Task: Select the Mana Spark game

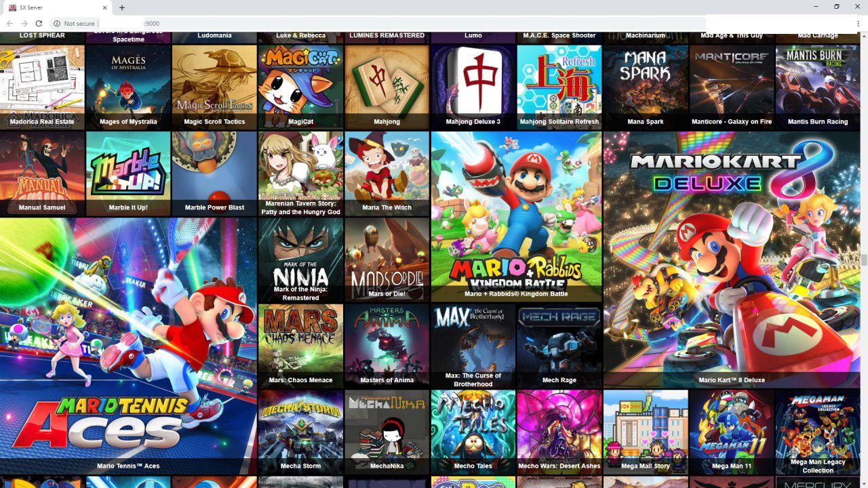Action: pos(646,87)
